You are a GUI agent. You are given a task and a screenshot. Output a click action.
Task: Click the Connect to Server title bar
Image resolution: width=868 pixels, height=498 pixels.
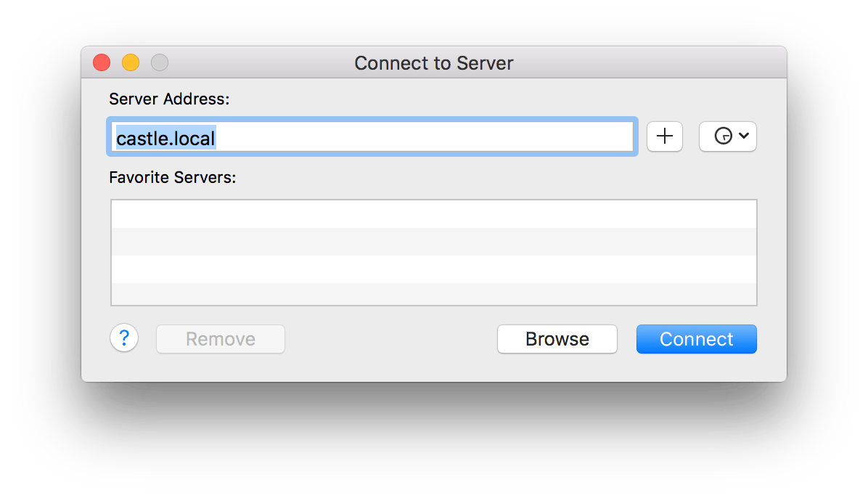(x=433, y=63)
